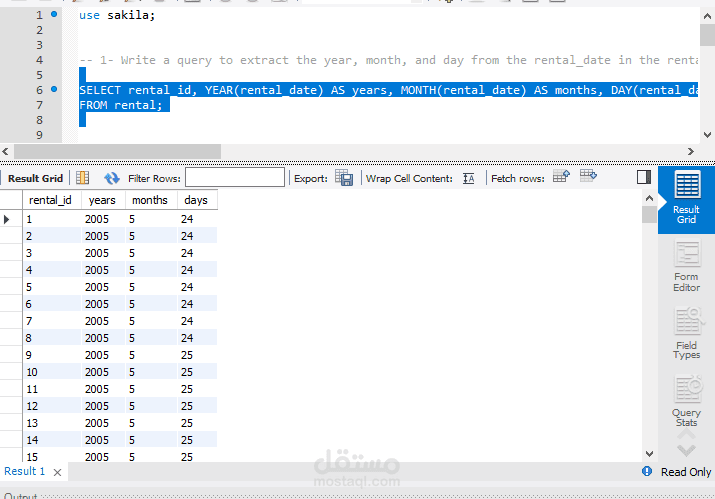Toggle the breakpoint marker on line 1
The image size is (715, 499).
click(x=54, y=14)
